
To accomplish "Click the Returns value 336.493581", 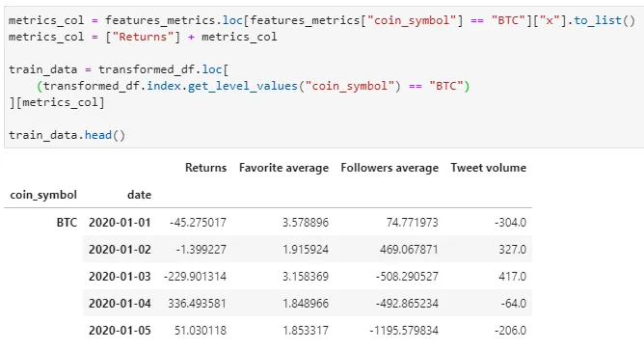I will (197, 304).
